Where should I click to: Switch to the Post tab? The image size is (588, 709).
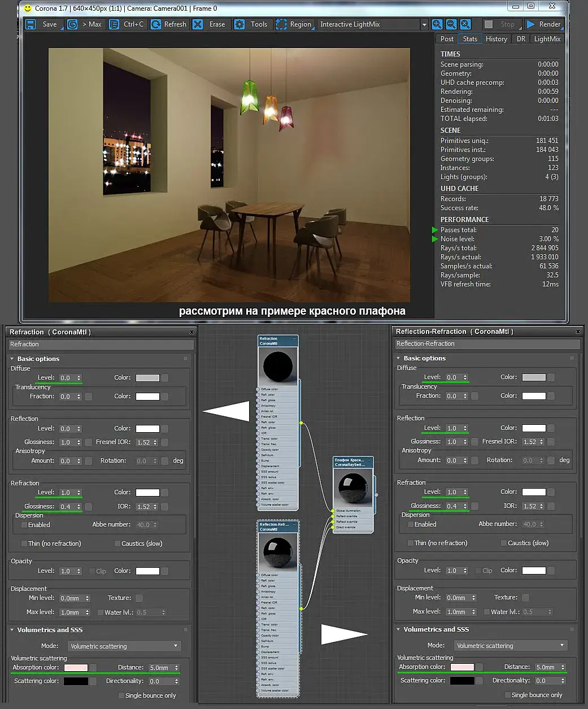pyautogui.click(x=447, y=39)
